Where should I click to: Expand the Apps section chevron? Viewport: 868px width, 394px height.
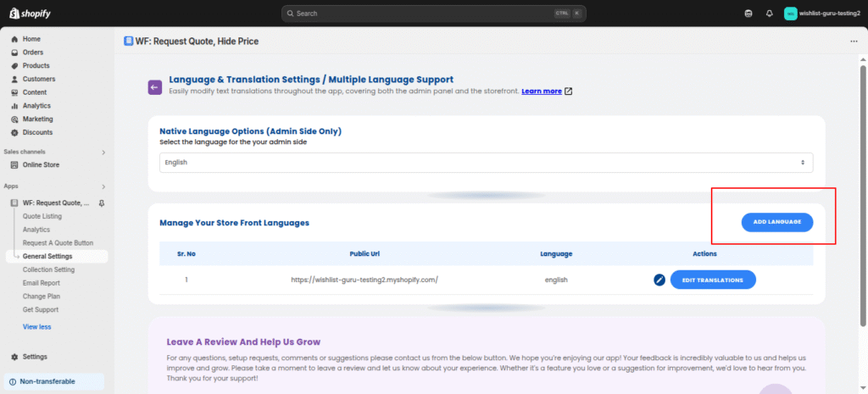[103, 186]
